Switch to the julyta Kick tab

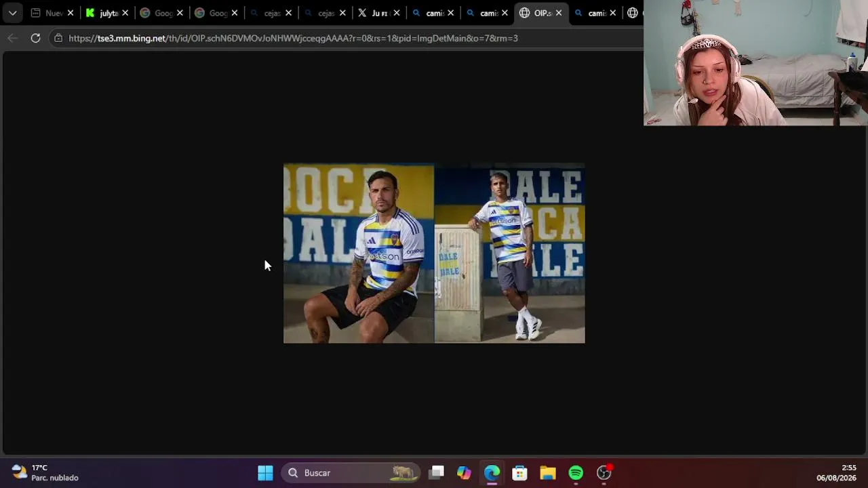tap(107, 13)
